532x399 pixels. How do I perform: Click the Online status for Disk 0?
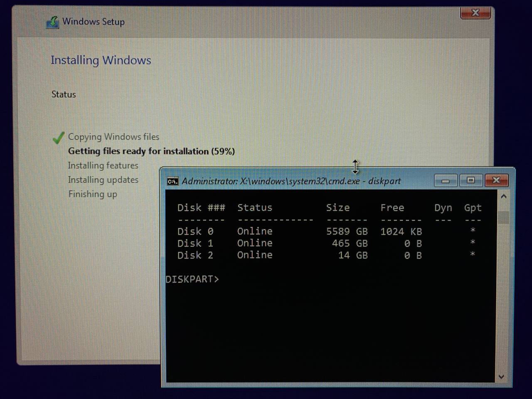point(255,232)
